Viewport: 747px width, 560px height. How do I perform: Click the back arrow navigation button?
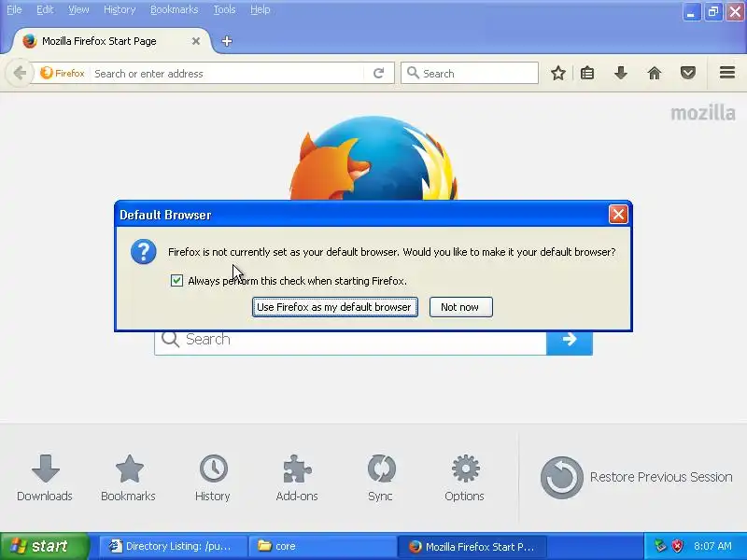pyautogui.click(x=20, y=74)
